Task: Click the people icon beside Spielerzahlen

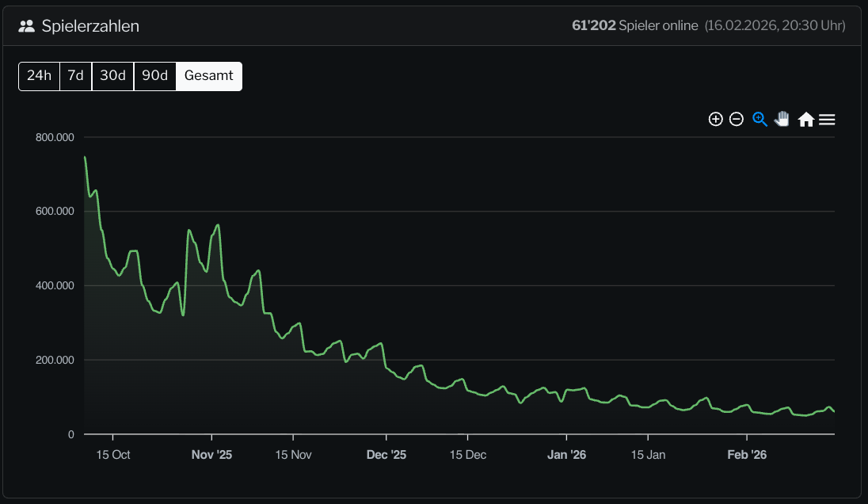Action: click(x=27, y=26)
